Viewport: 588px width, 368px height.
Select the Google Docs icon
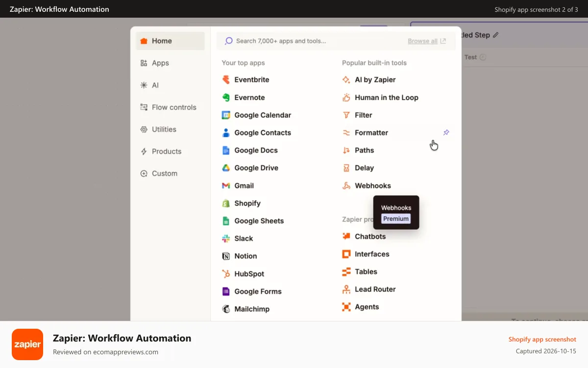(226, 150)
